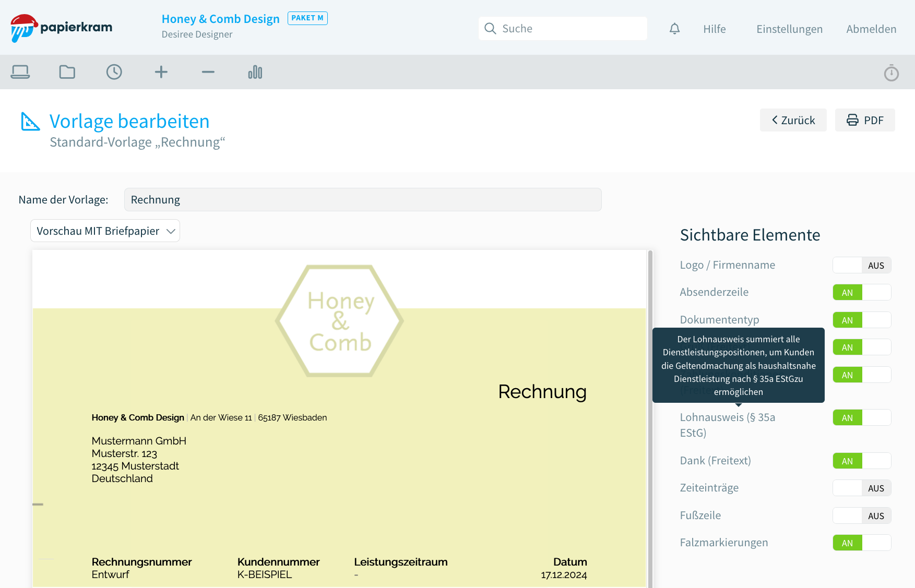The height and width of the screenshot is (588, 915).
Task: Click the Name der Vorlage field
Action: tap(363, 200)
